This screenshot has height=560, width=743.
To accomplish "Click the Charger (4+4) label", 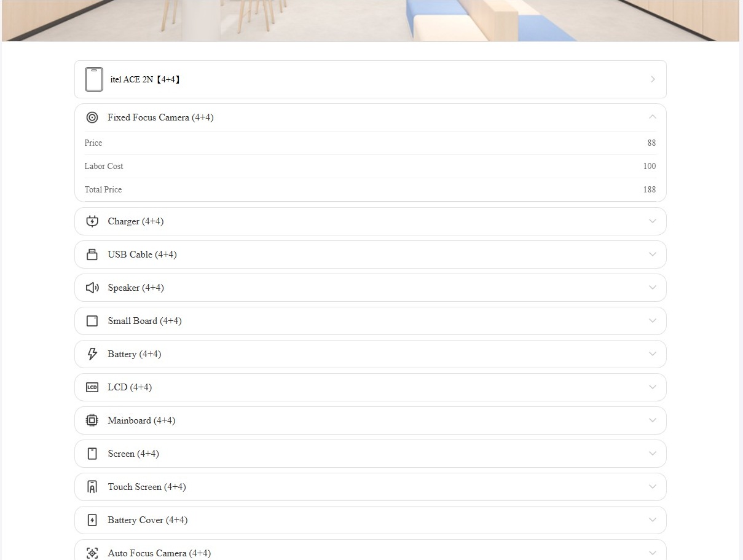I will 136,221.
